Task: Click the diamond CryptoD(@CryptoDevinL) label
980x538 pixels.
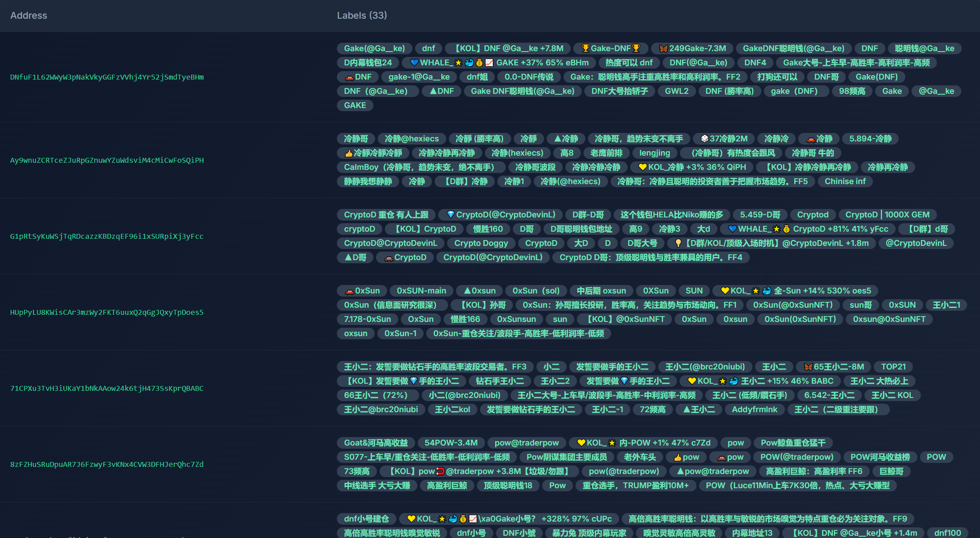Action: (x=500, y=215)
